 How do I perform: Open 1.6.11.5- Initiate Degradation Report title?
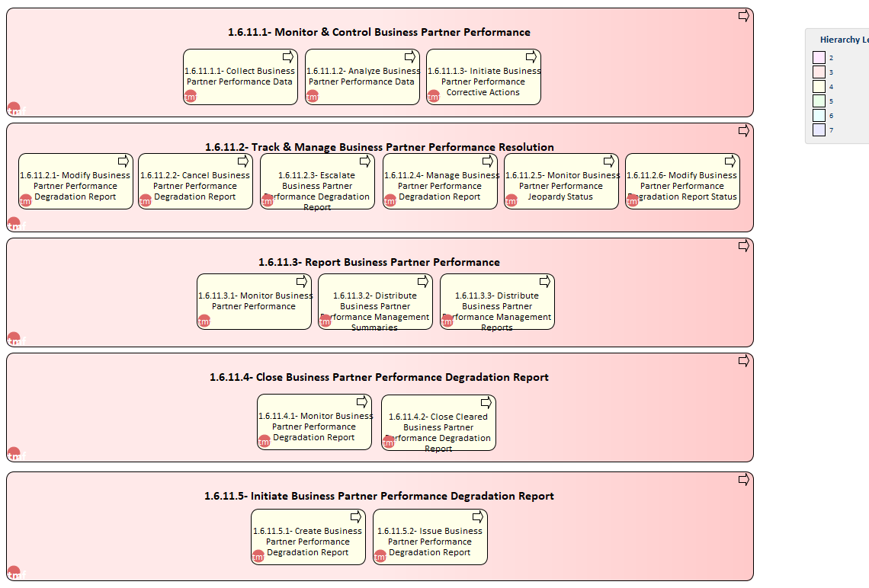point(379,496)
